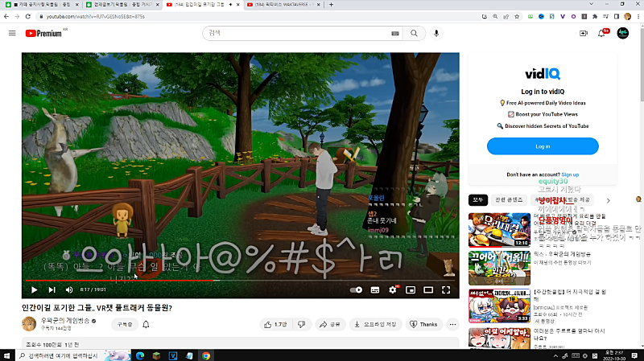This screenshot has width=644, height=361.
Task: Open the notification bell beside subscribe button
Action: [x=146, y=325]
